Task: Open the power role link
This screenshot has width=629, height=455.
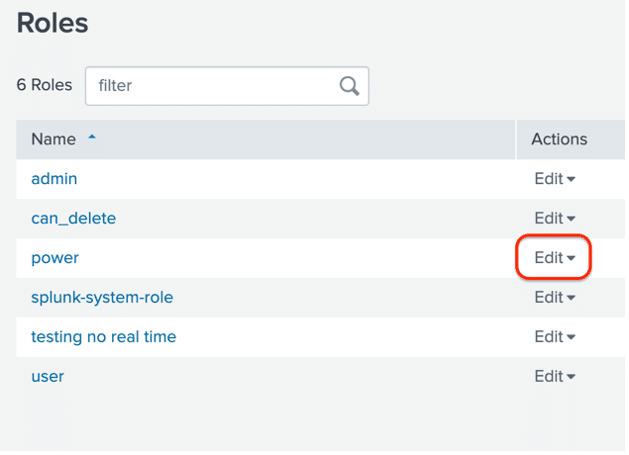Action: click(55, 258)
